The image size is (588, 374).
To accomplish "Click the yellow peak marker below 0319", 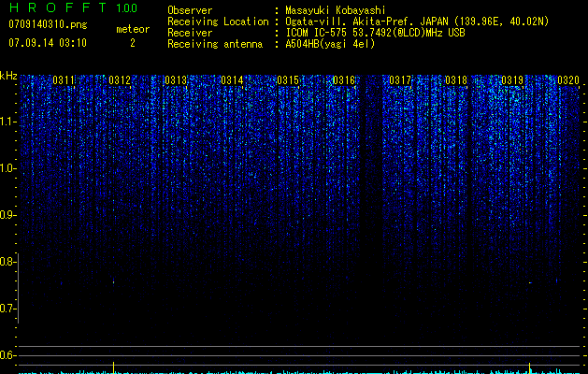I will click(x=529, y=367).
